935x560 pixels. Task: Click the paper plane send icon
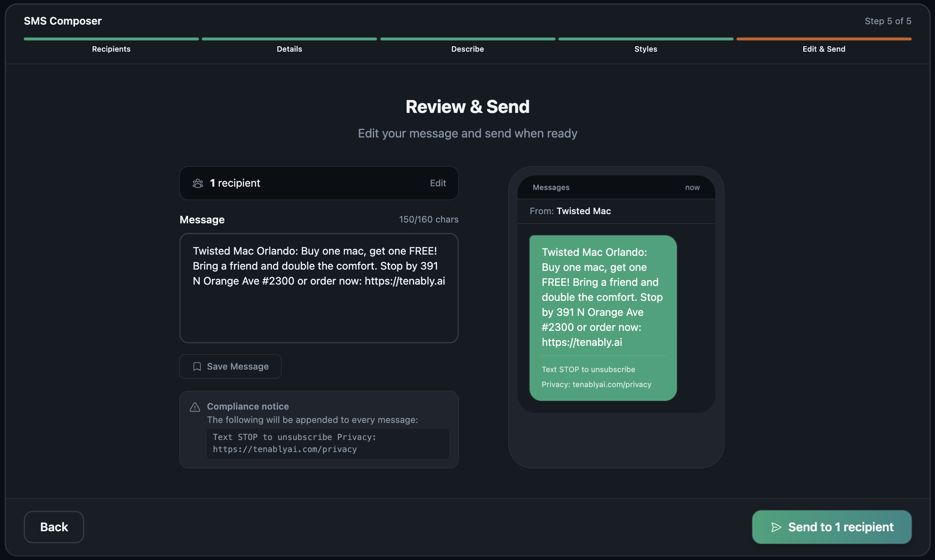(x=776, y=527)
